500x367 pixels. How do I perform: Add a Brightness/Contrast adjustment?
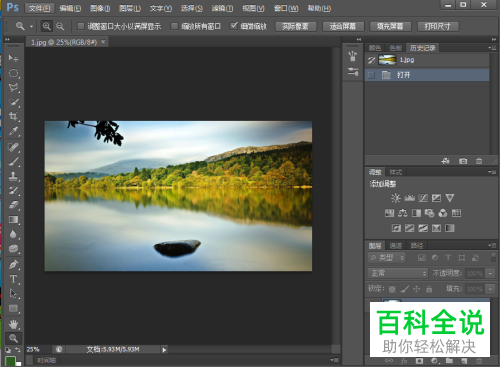tap(396, 198)
